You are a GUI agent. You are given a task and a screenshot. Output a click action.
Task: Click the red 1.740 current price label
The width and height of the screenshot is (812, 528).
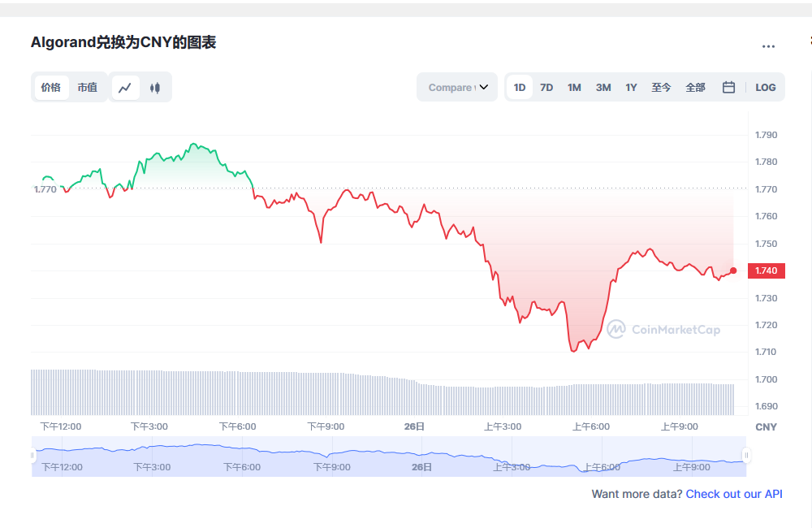pos(767,270)
